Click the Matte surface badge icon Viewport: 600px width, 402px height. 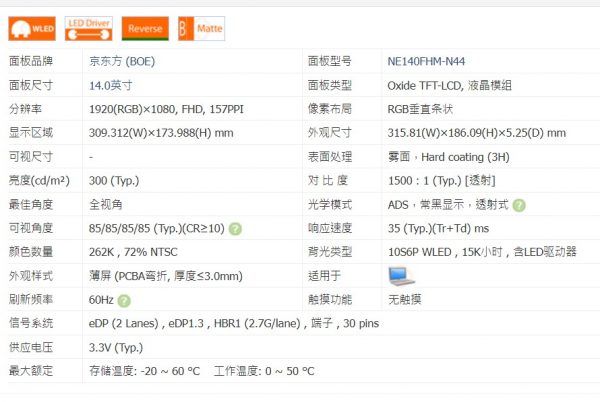pyautogui.click(x=202, y=29)
